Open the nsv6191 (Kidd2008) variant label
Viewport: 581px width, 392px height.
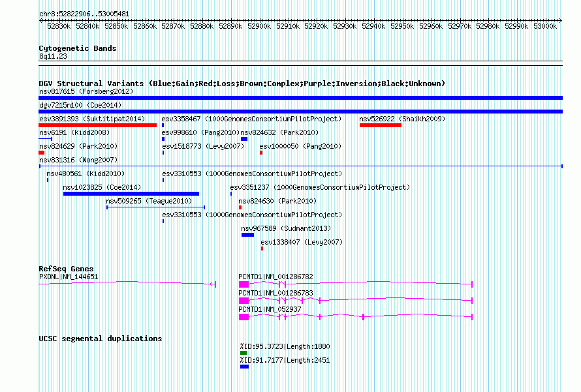click(74, 132)
